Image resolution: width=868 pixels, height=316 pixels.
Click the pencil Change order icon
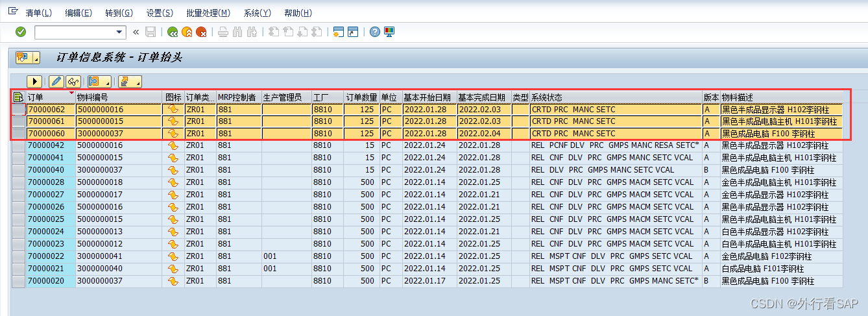(x=56, y=82)
